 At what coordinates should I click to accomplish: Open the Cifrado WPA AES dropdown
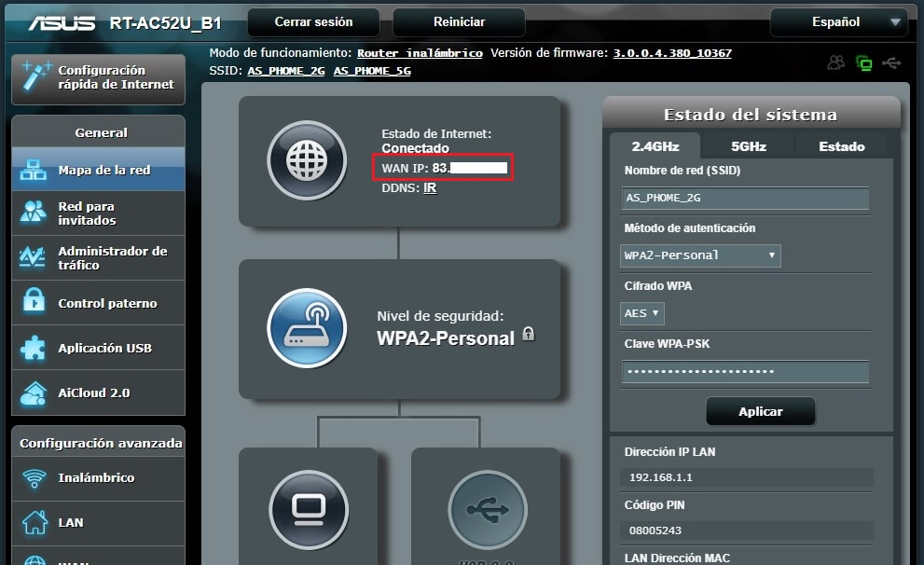coord(642,313)
